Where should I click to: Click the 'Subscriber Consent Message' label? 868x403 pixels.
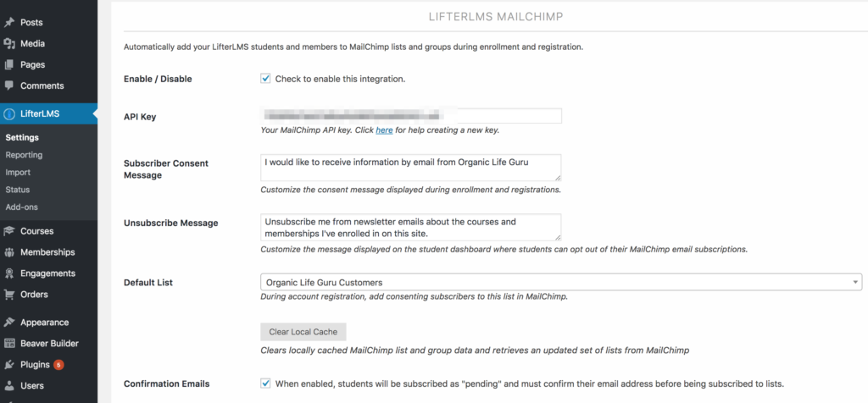pos(166,169)
